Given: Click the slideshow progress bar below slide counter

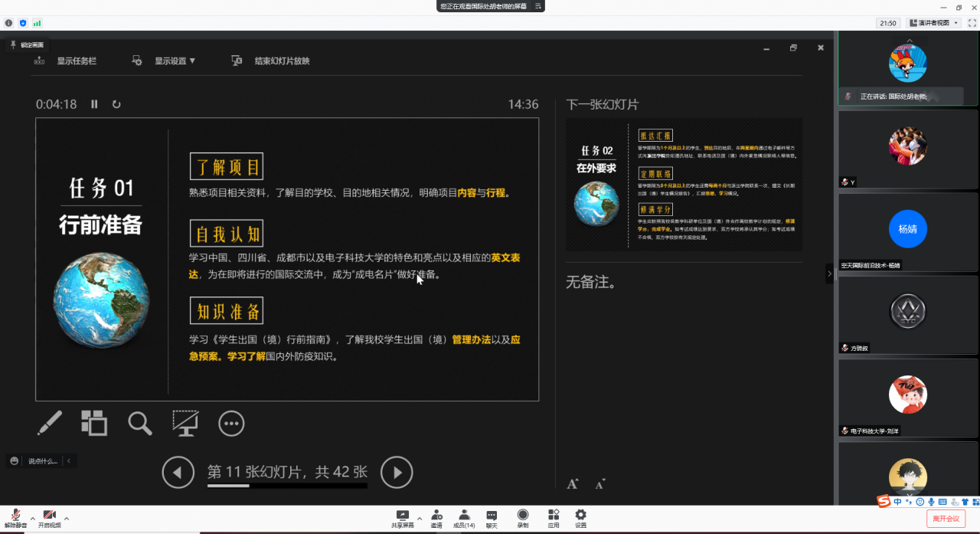Looking at the screenshot, I should click(286, 486).
